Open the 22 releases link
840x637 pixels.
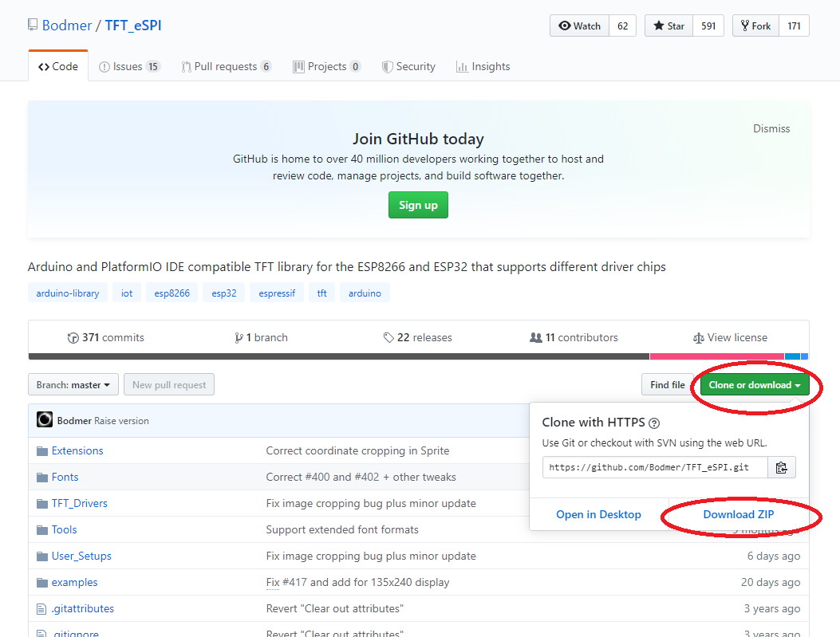pos(417,338)
